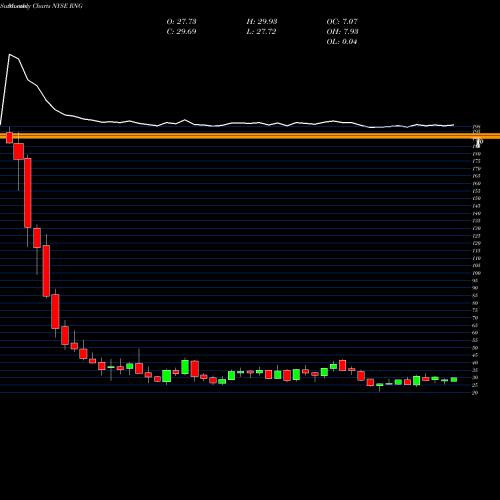Screen dimensions: 500x500
Task: Click the close price value C: 29.69
Action: click(x=181, y=31)
